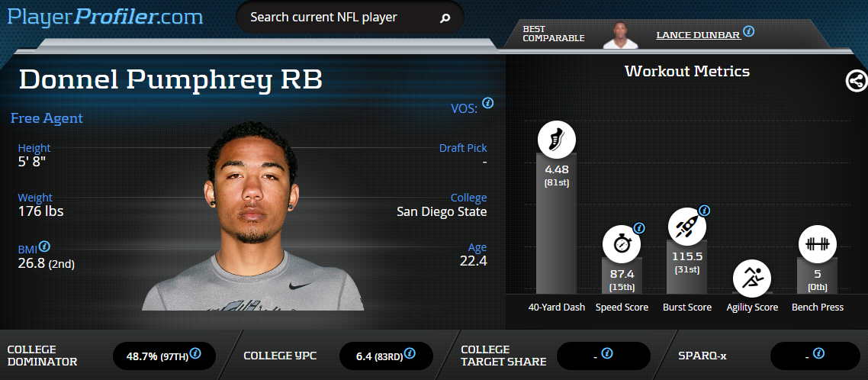Click the SPARQ-x info icon
This screenshot has width=868, height=380.
tap(819, 353)
